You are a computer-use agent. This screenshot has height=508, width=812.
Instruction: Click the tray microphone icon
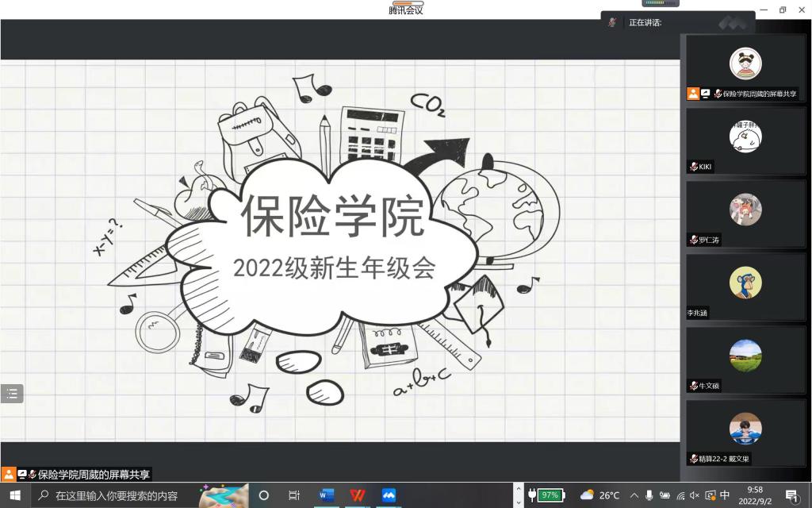click(x=649, y=495)
